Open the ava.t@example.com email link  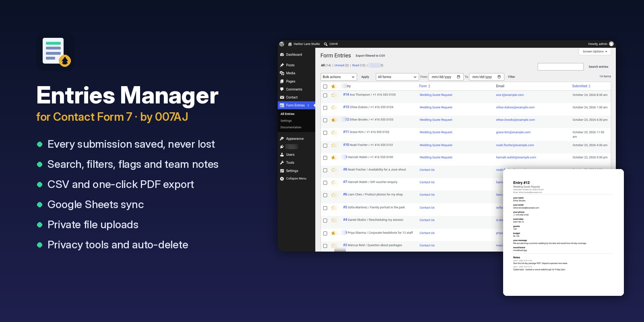point(510,95)
